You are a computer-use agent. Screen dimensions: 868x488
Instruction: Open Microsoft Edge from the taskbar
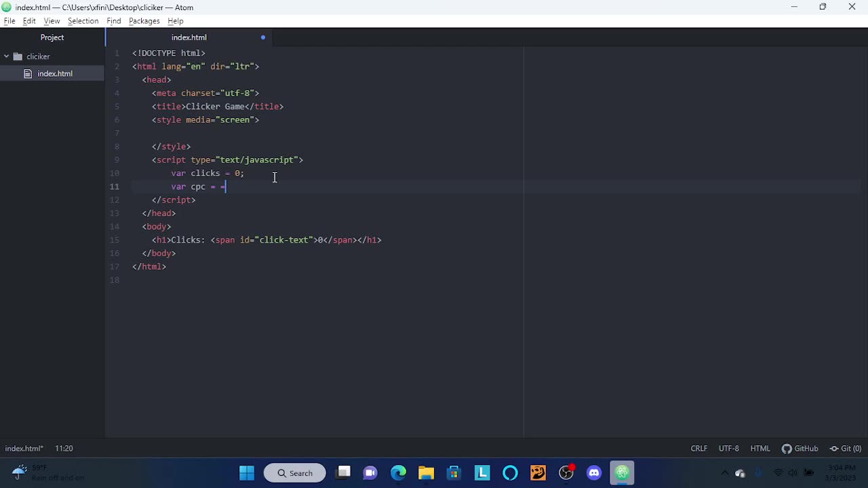click(x=399, y=473)
